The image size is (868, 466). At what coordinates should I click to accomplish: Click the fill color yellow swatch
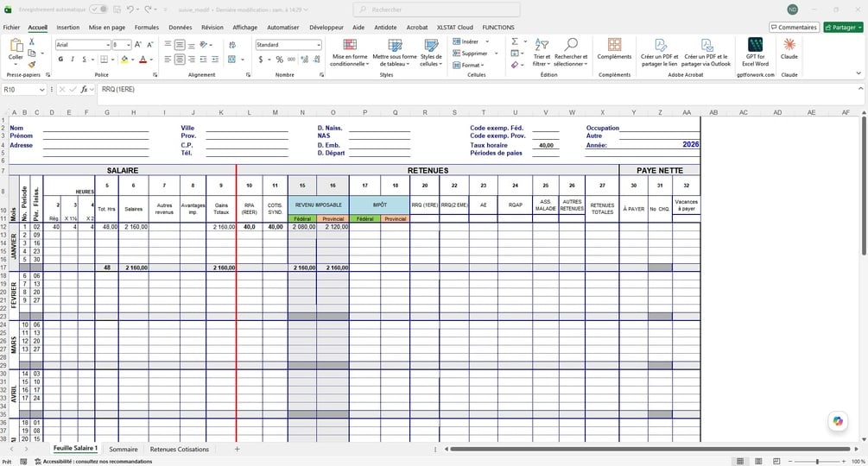pos(124,60)
